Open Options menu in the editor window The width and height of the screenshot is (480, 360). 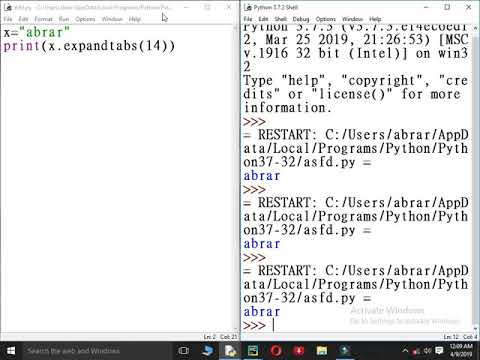pos(85,19)
